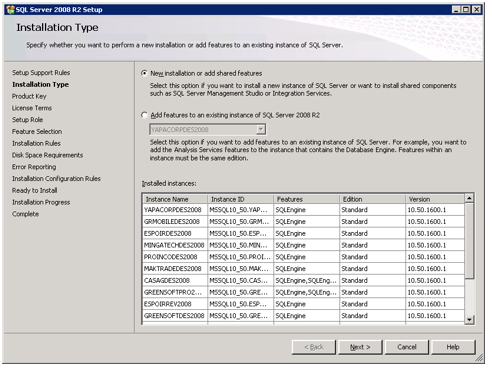Sort by Version column header
Screen dimensions: 492x370
(x=435, y=199)
